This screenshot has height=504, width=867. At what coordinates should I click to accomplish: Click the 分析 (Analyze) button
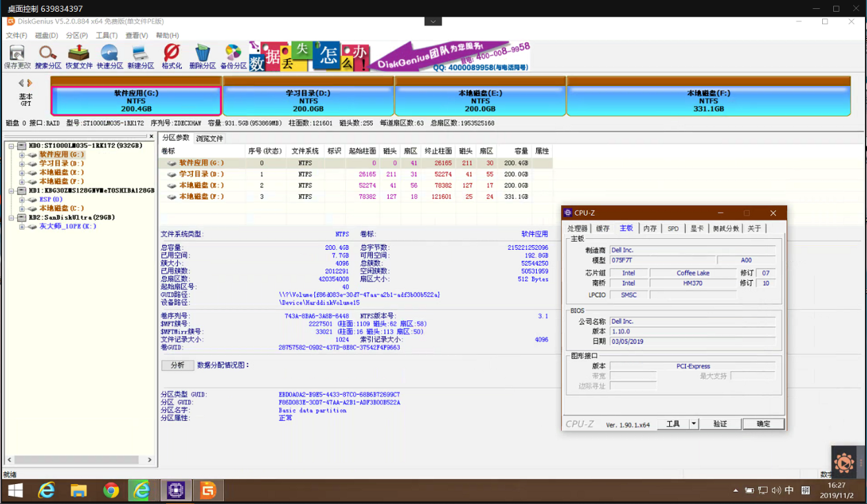pyautogui.click(x=177, y=366)
